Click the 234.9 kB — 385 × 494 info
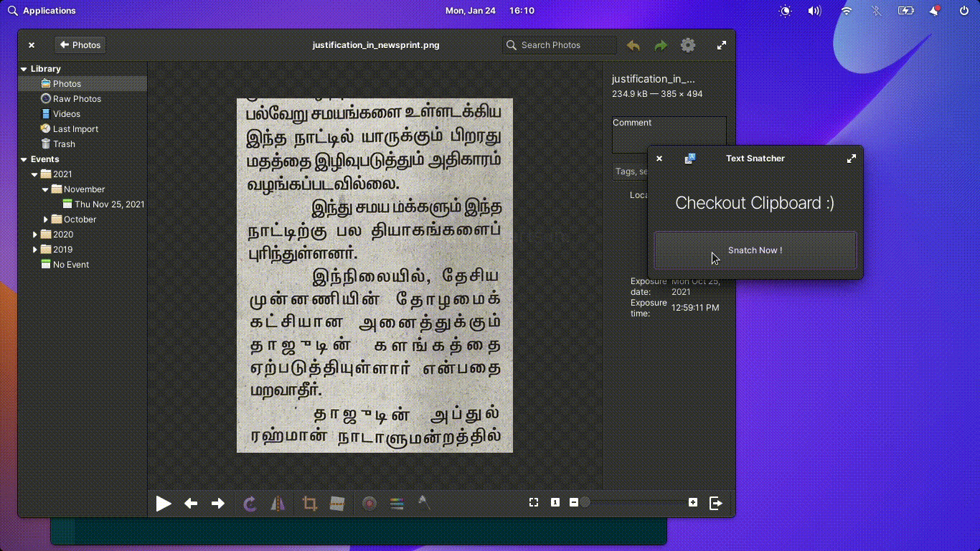Screen dimensions: 980x551 point(657,94)
